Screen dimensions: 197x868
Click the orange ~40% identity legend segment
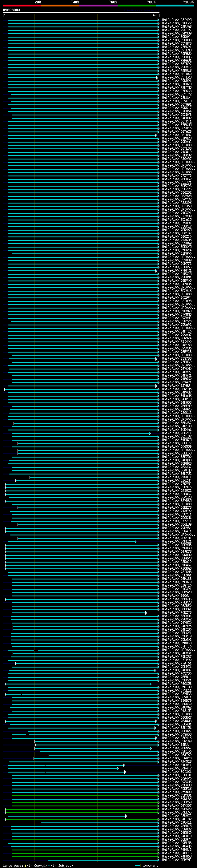(x=60, y=6)
